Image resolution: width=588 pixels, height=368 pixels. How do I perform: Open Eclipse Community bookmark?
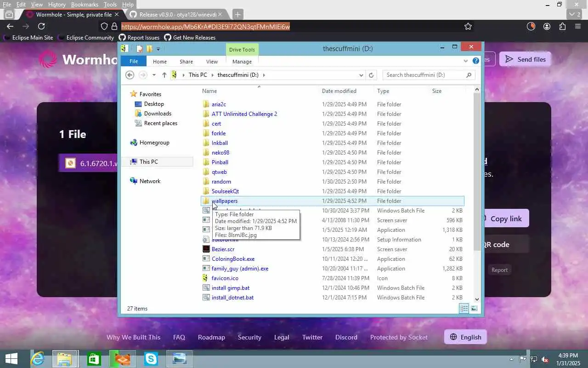click(86, 38)
